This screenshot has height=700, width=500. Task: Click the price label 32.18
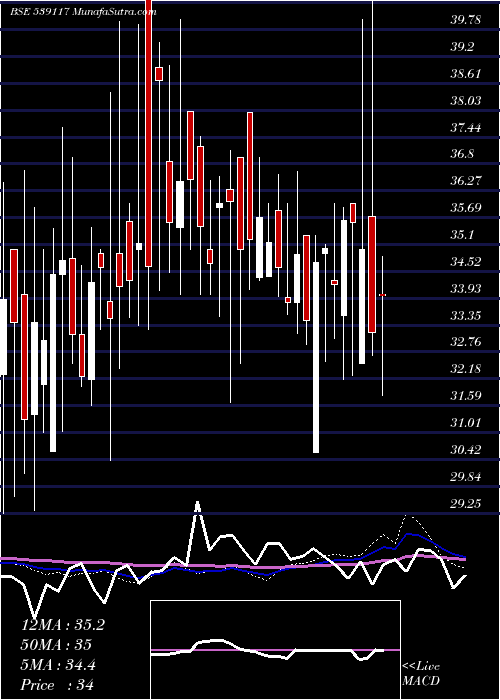[466, 369]
